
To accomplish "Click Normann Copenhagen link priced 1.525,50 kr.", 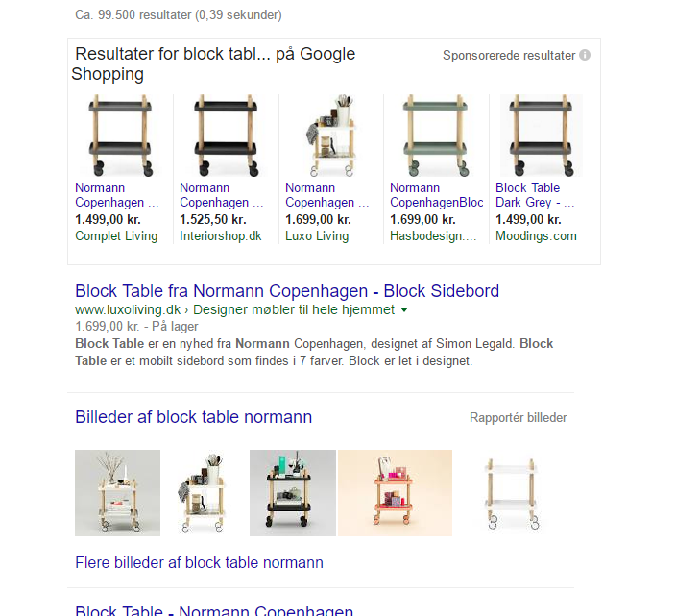I will click(x=221, y=195).
